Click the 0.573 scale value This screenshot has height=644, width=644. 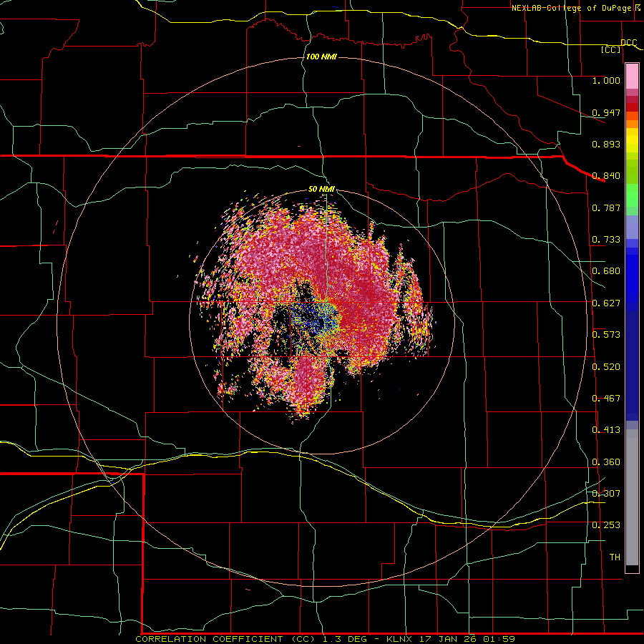tap(606, 335)
